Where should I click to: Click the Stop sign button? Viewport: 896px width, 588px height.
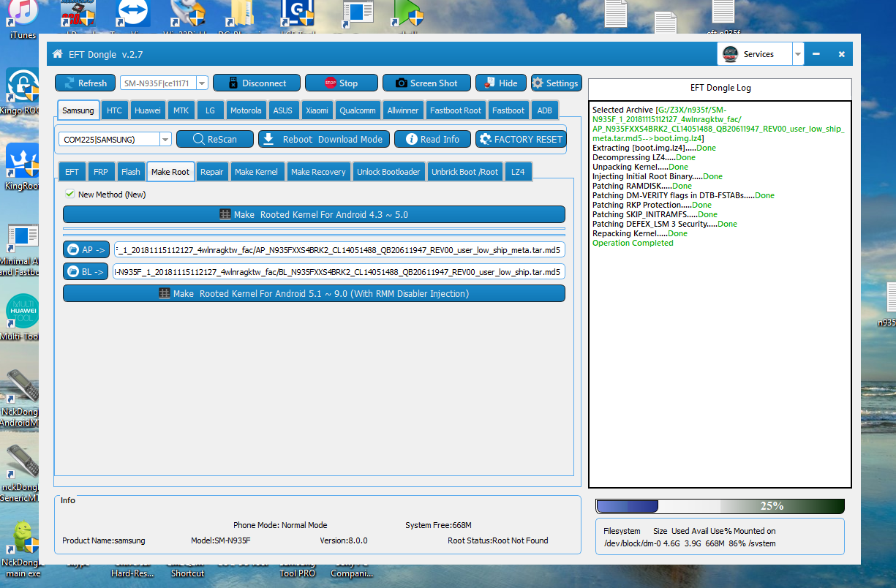342,83
